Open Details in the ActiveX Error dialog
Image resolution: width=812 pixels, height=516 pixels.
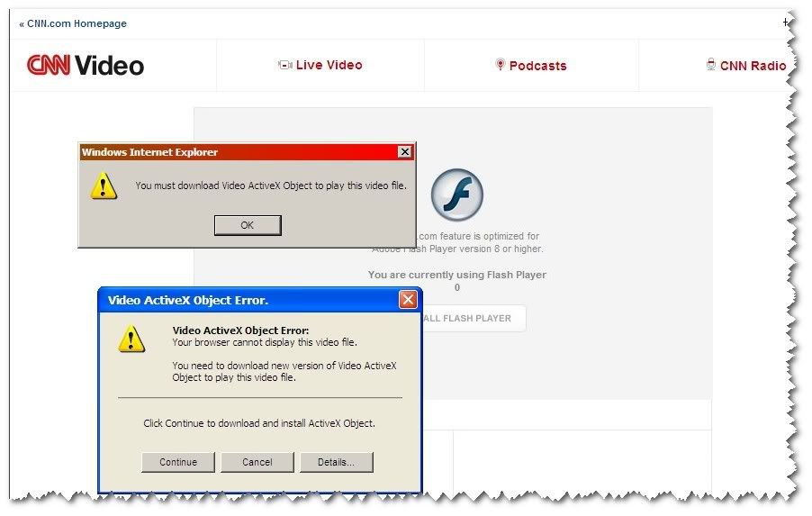point(336,462)
